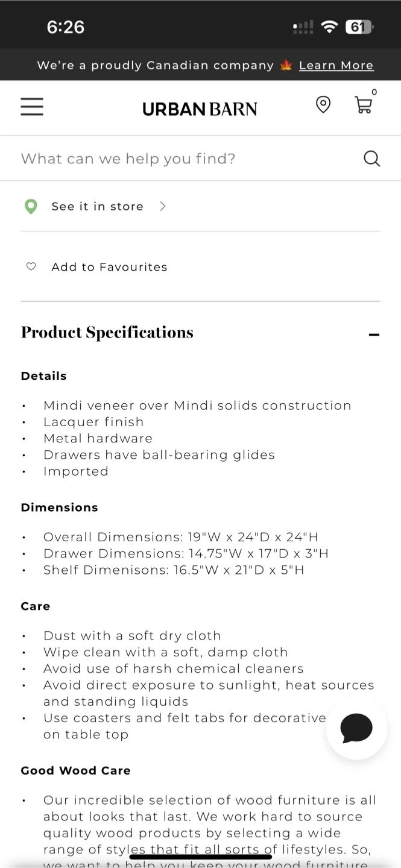Click the Add to Favourites label
The height and width of the screenshot is (868, 401).
109,267
